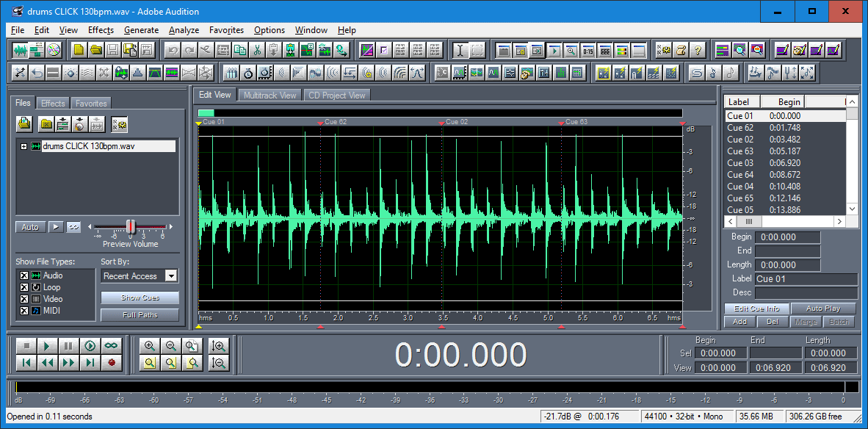
Task: Expand drums CLICK 130bpm.wav tree item
Action: 23,146
